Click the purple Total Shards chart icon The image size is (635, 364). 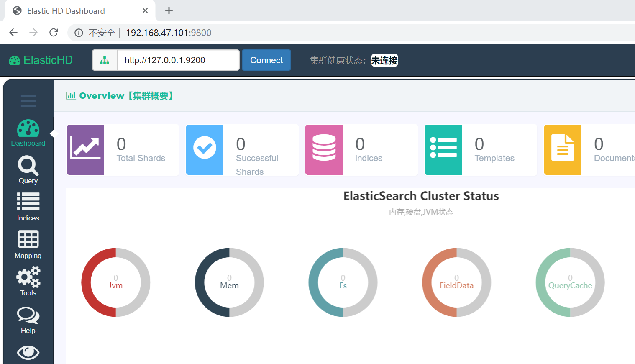click(85, 150)
